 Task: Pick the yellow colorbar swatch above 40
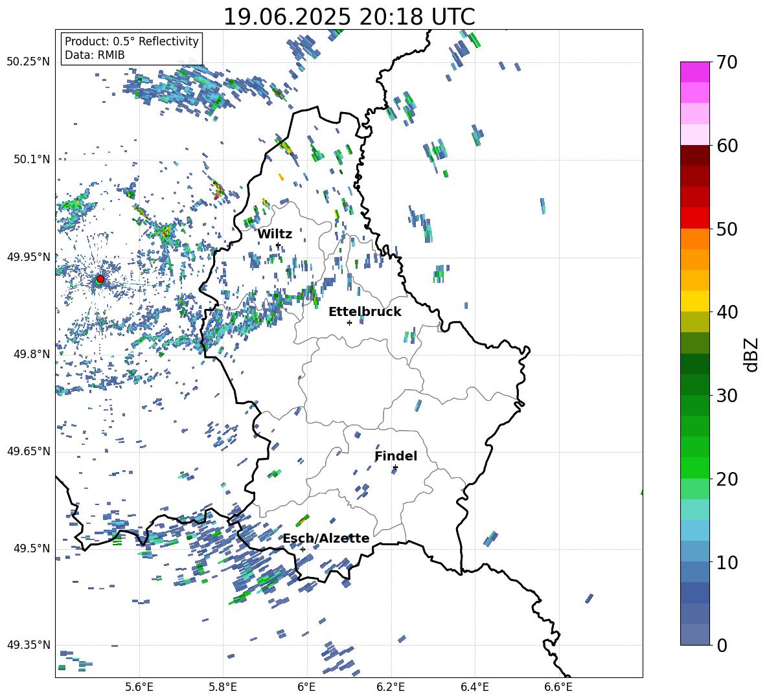point(695,301)
